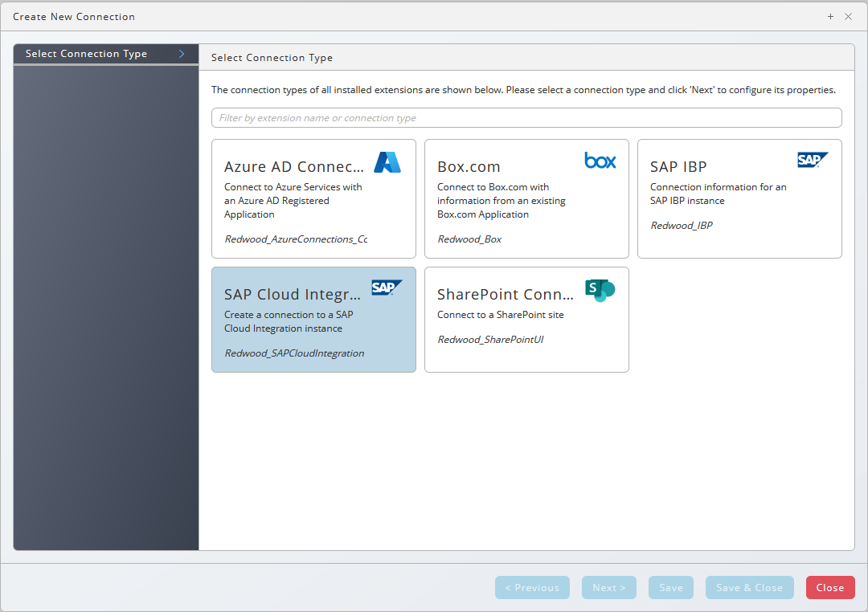Click the 'Create New Connection' dialog title
Viewport: 868px width, 612px height.
(74, 17)
